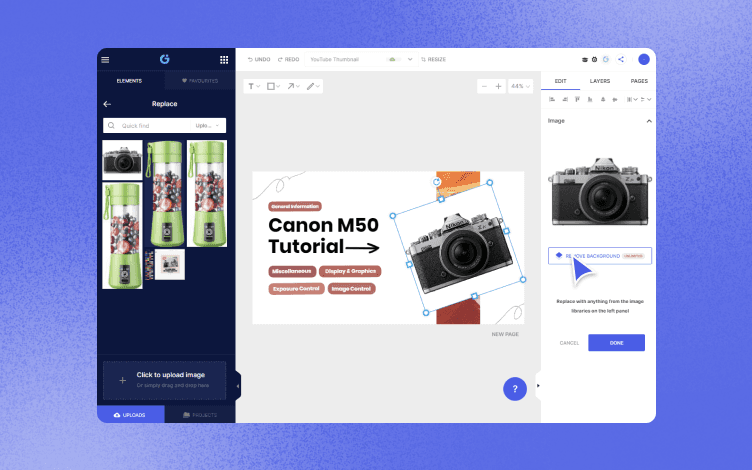
Task: Zoom in with the plus icon
Action: (498, 86)
